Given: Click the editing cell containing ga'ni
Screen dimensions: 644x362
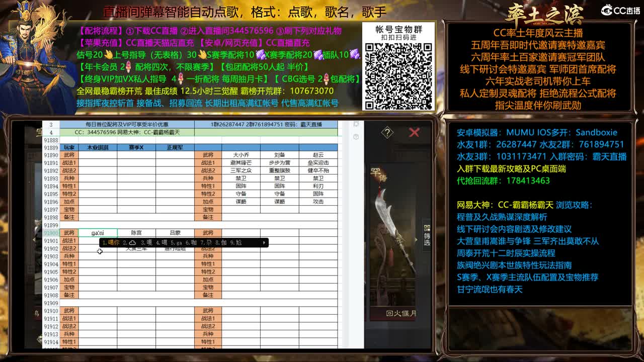Looking at the screenshot, I should (98, 233).
